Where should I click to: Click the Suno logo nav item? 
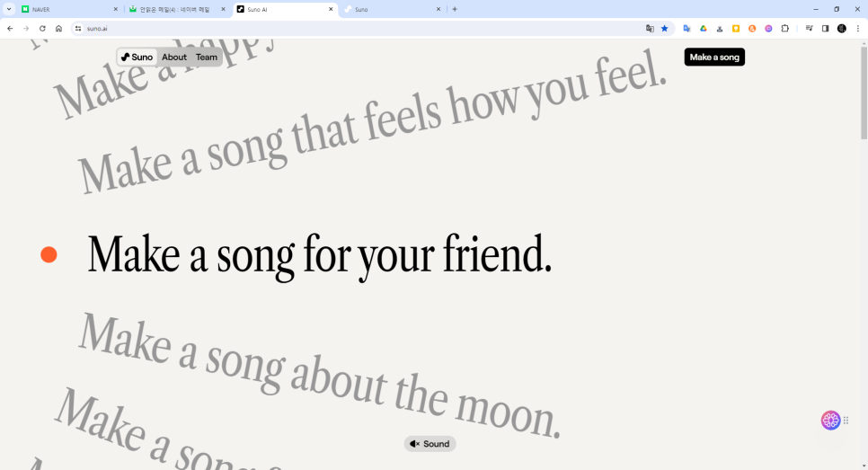tap(137, 57)
